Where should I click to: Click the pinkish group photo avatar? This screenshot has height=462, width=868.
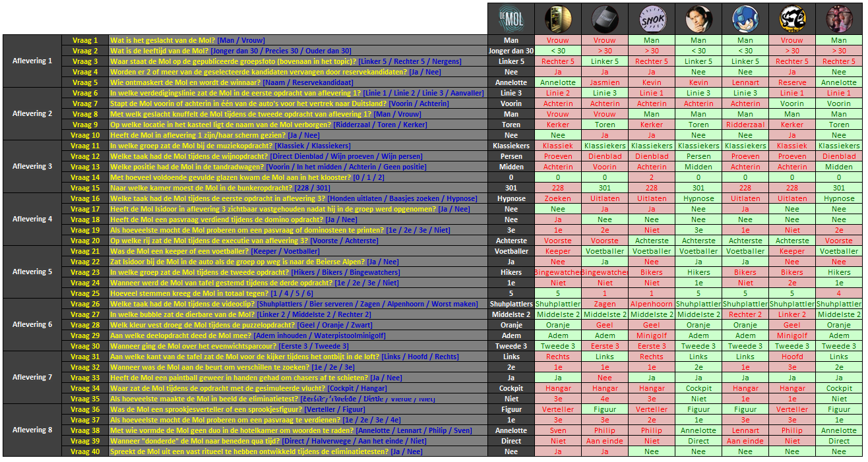839,19
